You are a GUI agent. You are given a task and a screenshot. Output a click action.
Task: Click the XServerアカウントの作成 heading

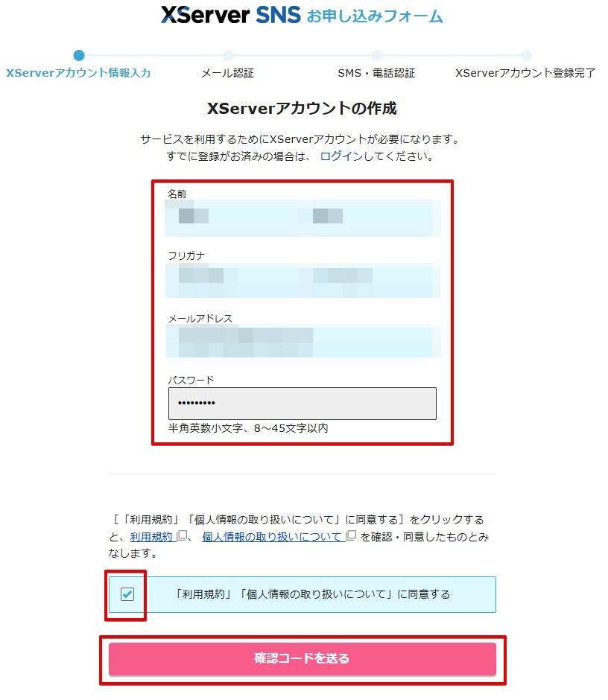click(x=302, y=109)
